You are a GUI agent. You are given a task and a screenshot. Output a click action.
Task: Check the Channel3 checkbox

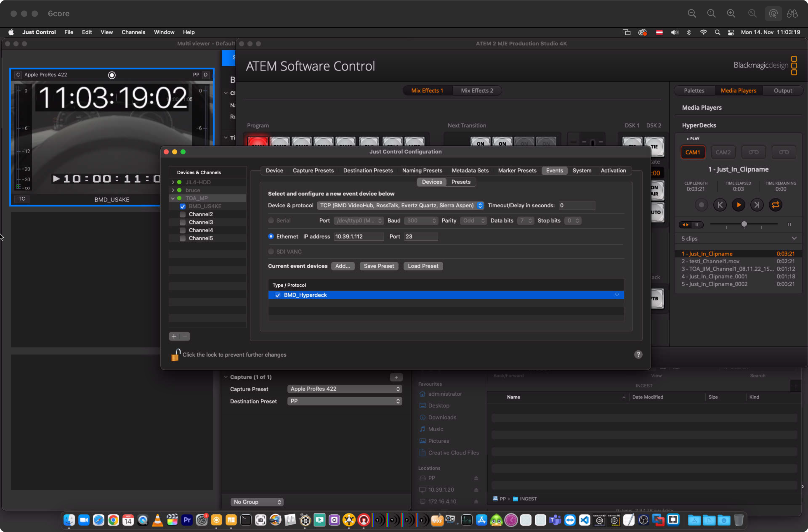pyautogui.click(x=182, y=222)
